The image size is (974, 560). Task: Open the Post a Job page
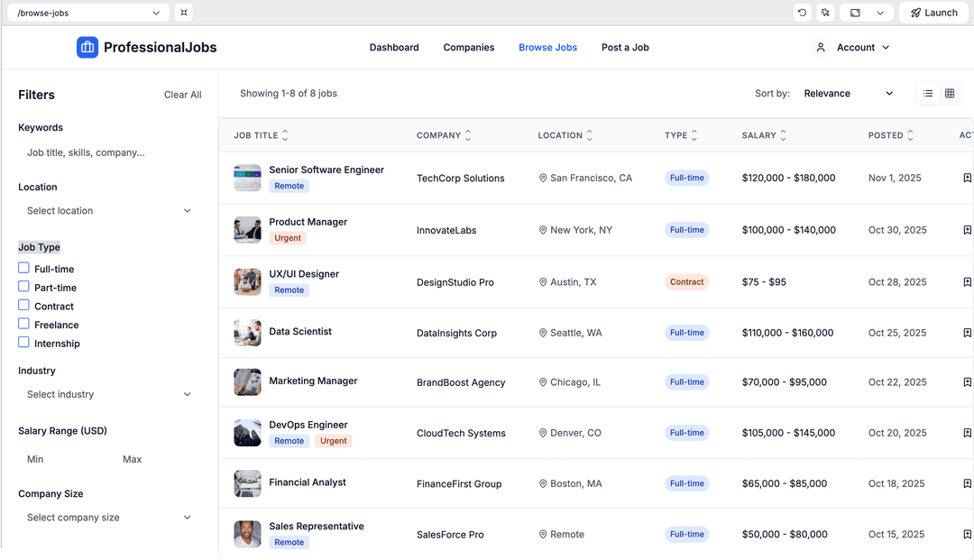tap(625, 48)
